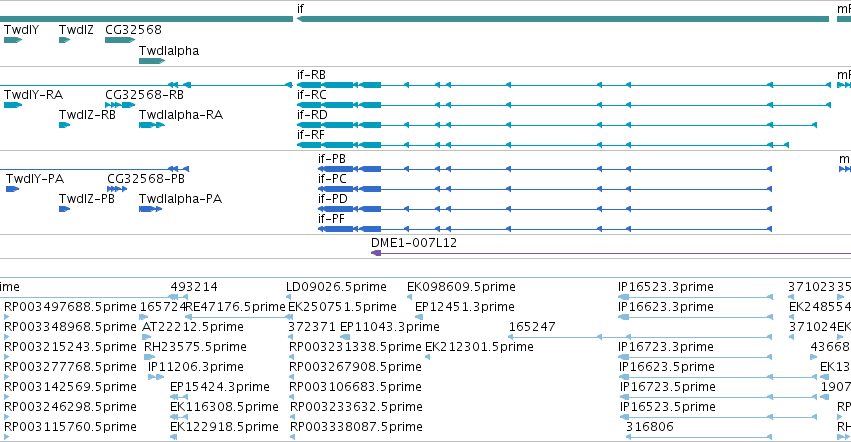Open the TwdlZ-PB protein label
Screen dimensions: 851x442
tap(87, 199)
